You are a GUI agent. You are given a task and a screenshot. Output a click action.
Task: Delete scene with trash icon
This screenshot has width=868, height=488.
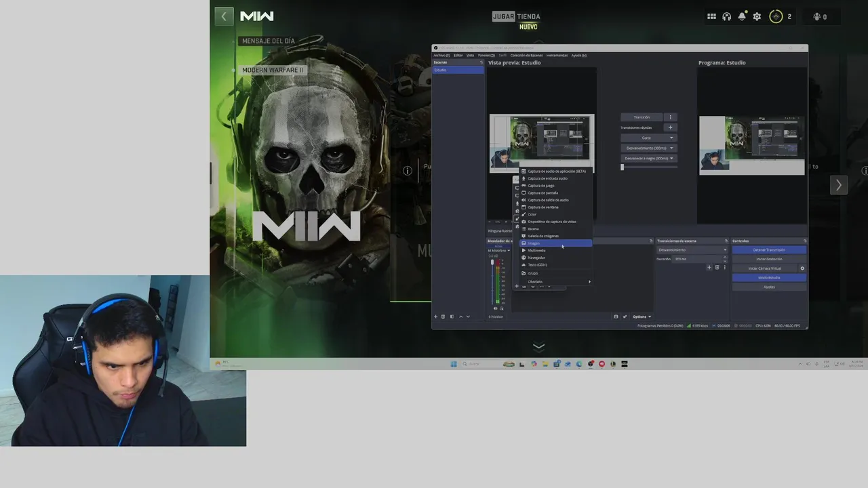[443, 317]
